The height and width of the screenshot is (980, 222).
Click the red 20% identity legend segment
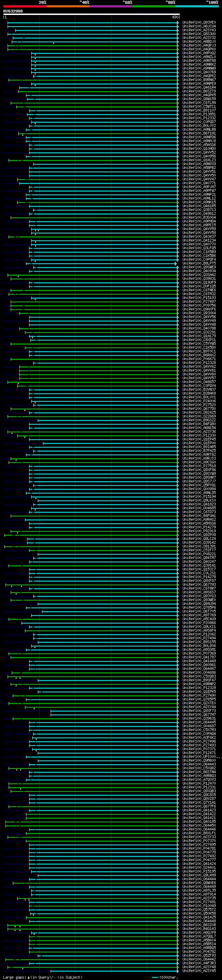click(25, 6)
